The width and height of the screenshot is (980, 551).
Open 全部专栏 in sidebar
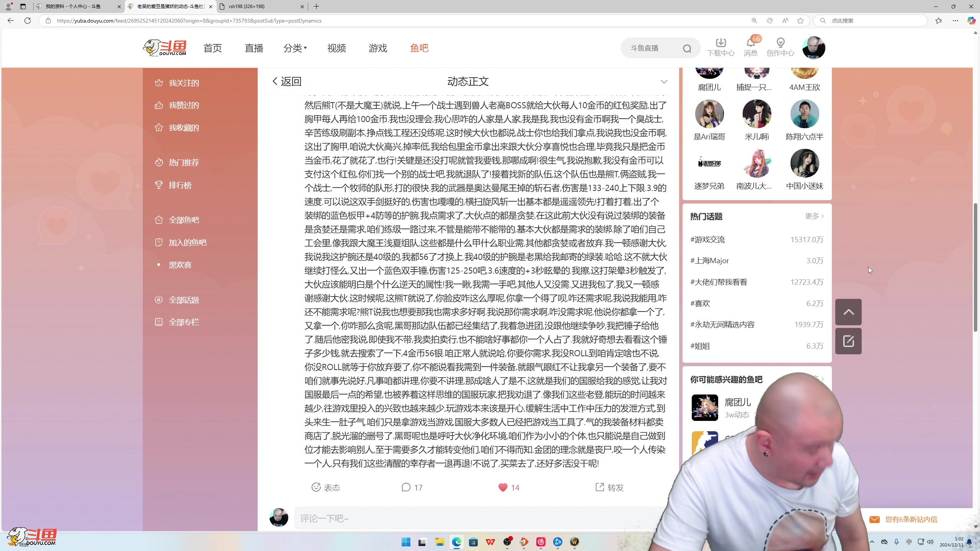click(176, 322)
